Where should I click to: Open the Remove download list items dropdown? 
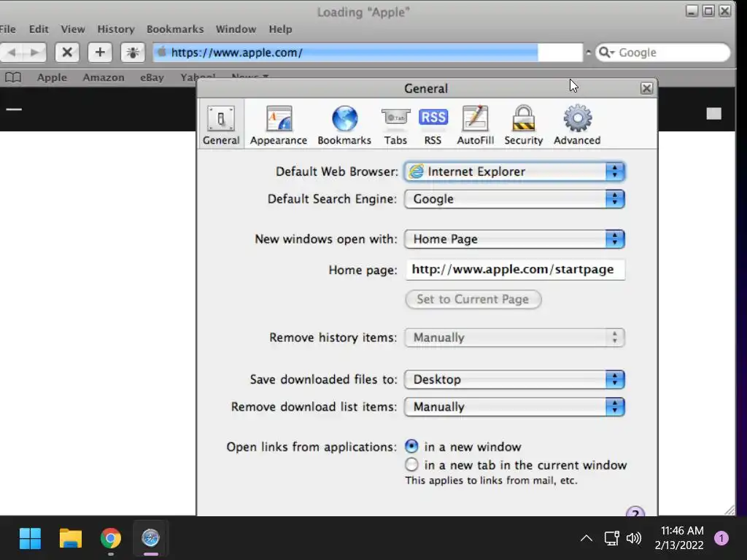(514, 407)
